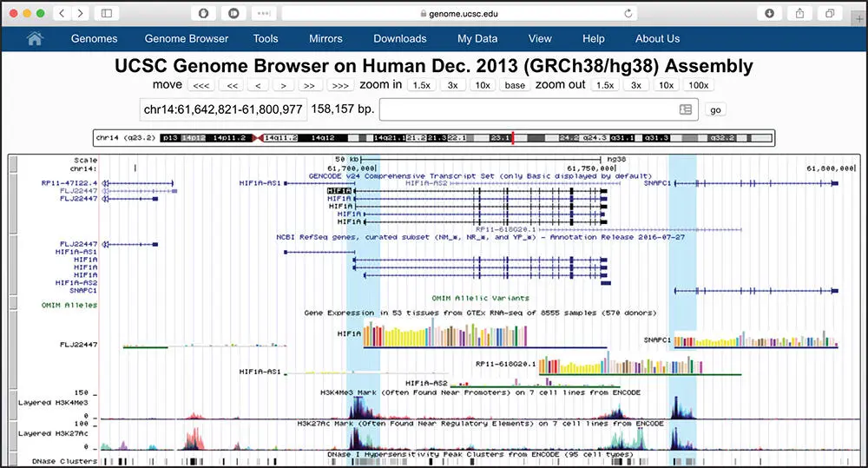The image size is (868, 468).
Task: Click the DNase I Hypersensitivity track title
Action: (x=480, y=455)
